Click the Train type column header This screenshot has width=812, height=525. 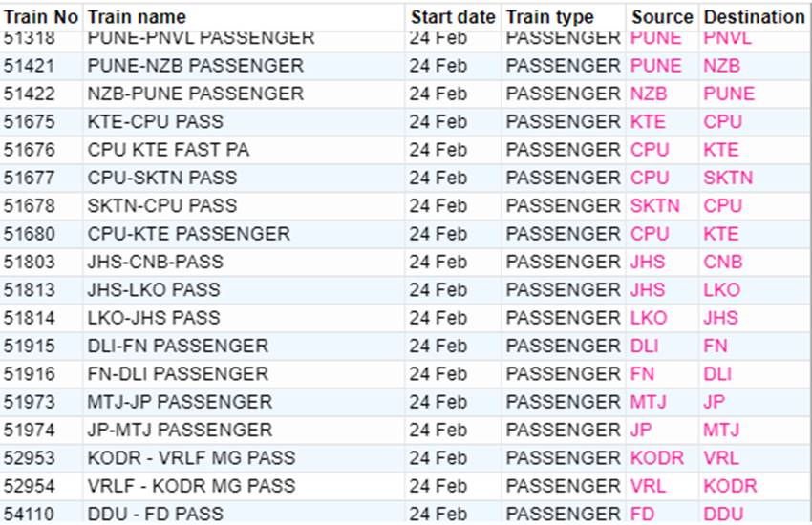click(549, 17)
